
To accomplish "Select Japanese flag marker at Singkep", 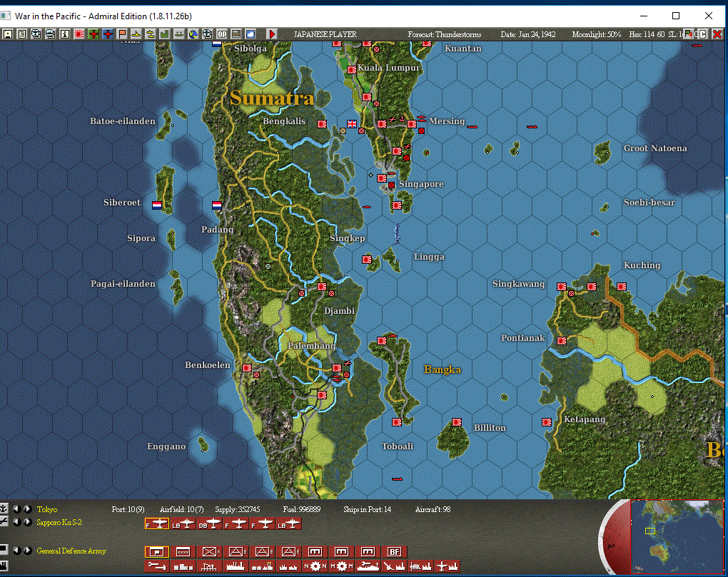I will pyautogui.click(x=367, y=260).
